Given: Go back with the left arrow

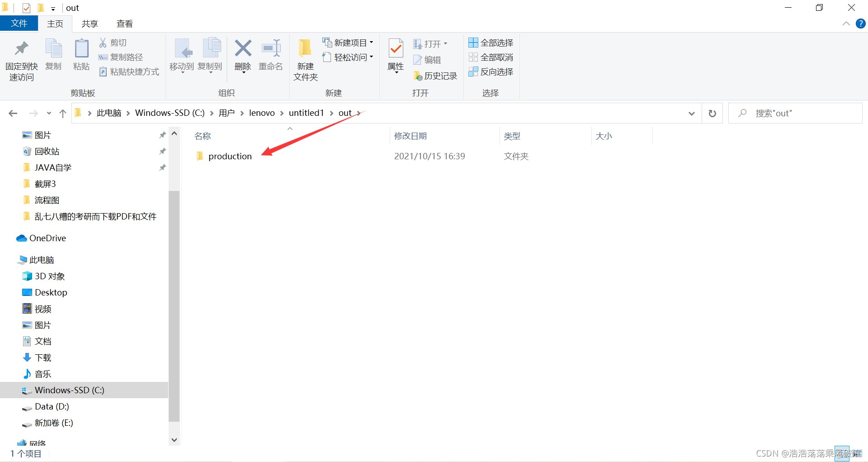Looking at the screenshot, I should pyautogui.click(x=13, y=113).
